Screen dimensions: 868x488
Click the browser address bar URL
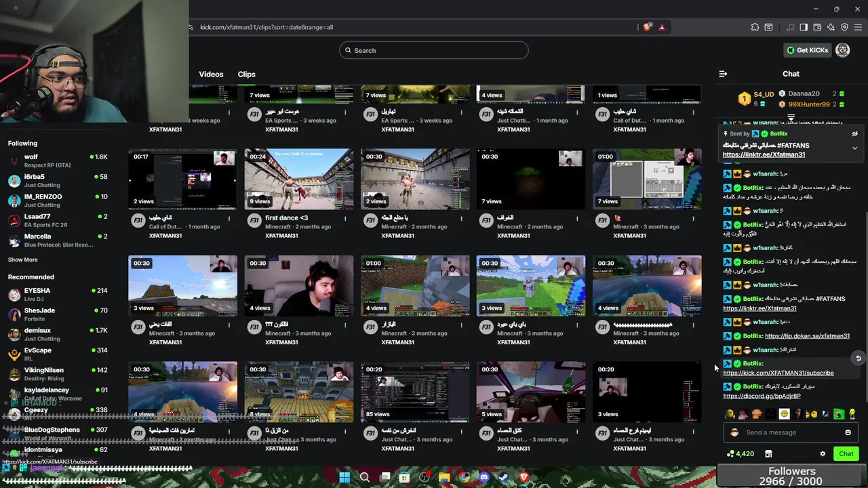(267, 27)
